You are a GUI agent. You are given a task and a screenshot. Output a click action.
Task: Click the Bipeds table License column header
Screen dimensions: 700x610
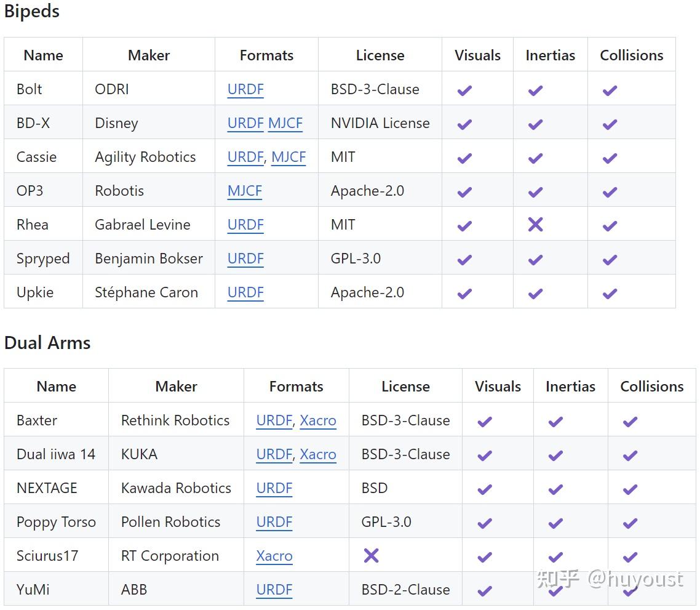click(x=380, y=55)
